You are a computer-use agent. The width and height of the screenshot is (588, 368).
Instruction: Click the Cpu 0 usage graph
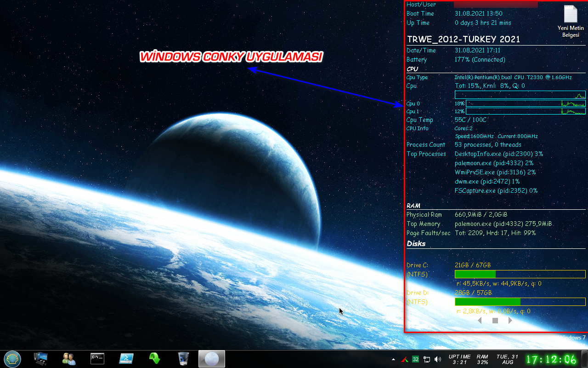point(526,103)
